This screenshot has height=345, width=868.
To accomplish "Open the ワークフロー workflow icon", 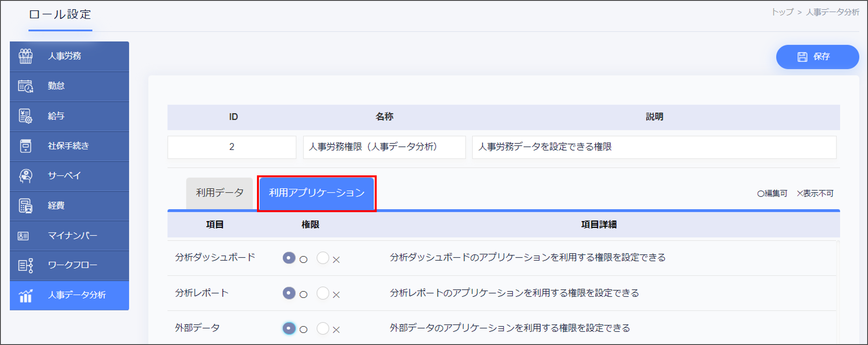I will (26, 265).
